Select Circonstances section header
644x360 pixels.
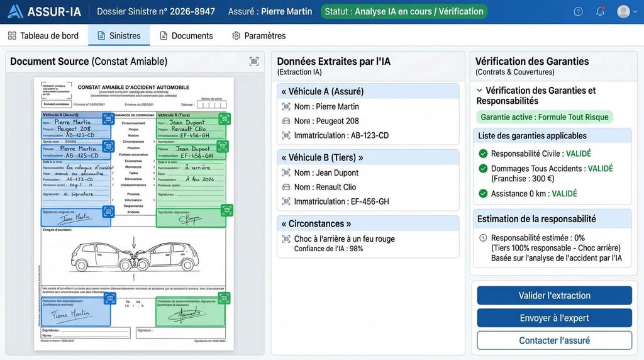[368, 223]
